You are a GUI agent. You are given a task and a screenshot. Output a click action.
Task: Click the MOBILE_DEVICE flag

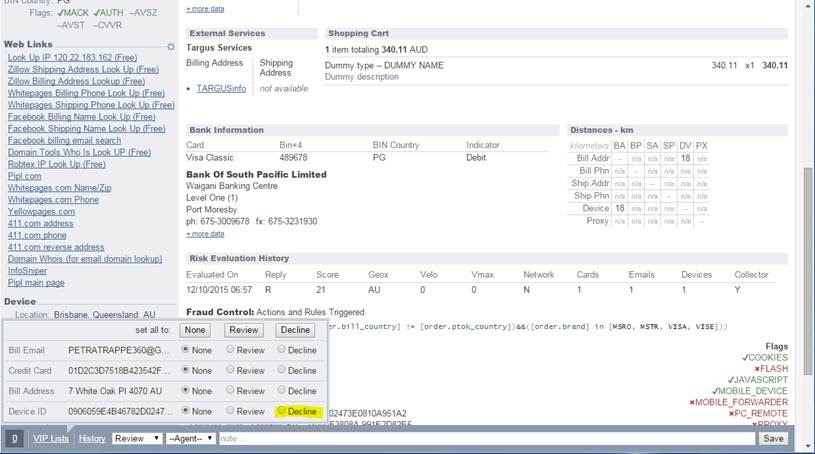coord(750,391)
